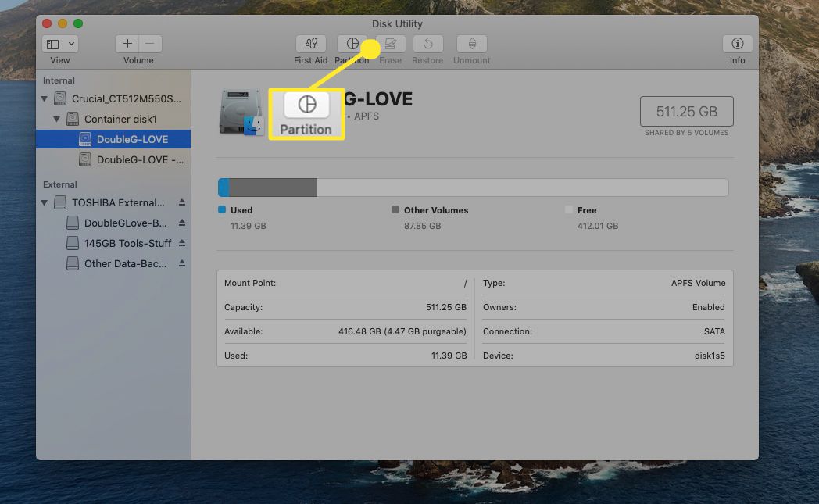Viewport: 819px width, 504px height.
Task: Eject the TOSHIBA External drive
Action: (x=182, y=202)
